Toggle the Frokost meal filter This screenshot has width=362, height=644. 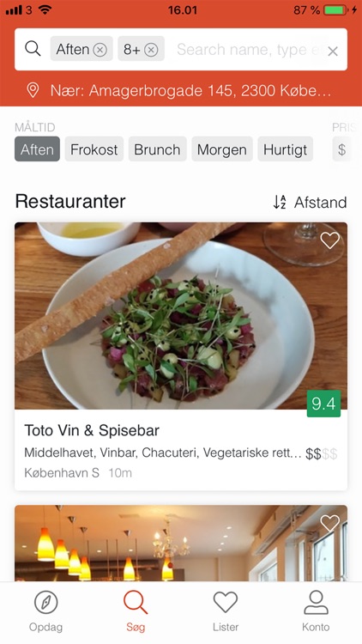[94, 149]
